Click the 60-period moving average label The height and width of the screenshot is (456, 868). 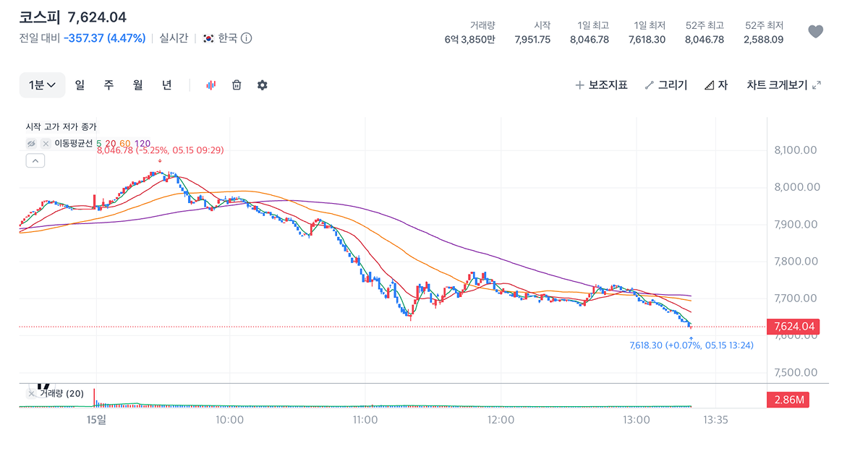(x=125, y=143)
